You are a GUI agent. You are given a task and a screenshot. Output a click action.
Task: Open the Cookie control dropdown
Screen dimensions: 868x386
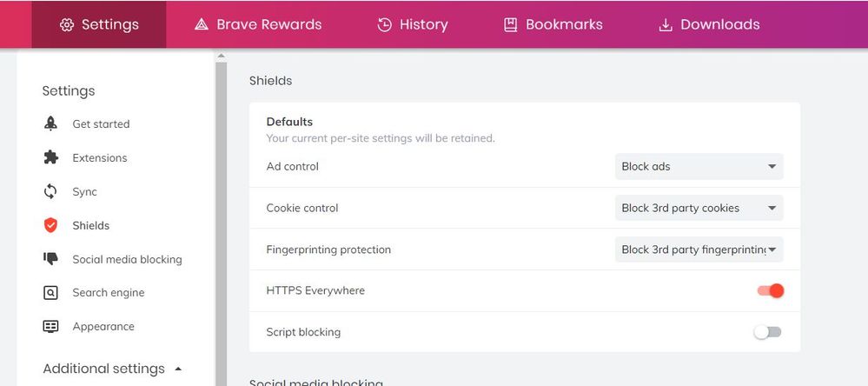pyautogui.click(x=699, y=208)
